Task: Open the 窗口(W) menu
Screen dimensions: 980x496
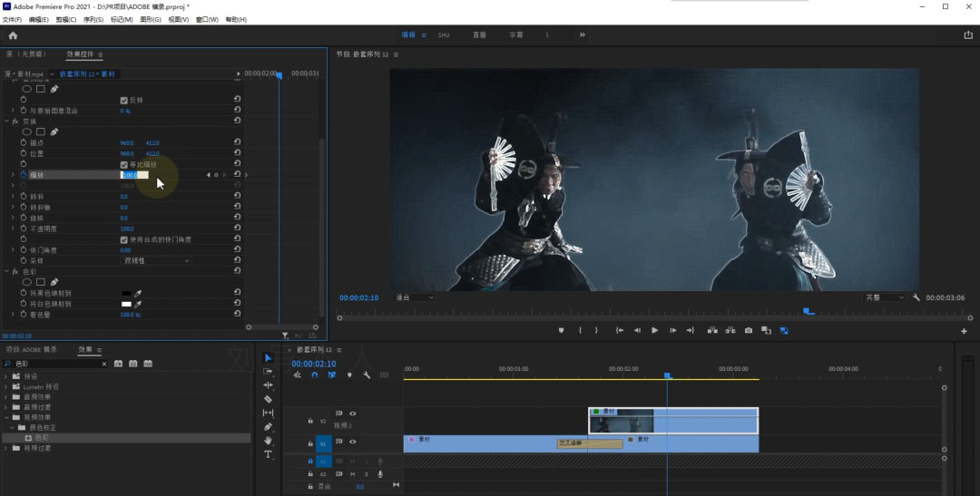Action: (x=207, y=20)
